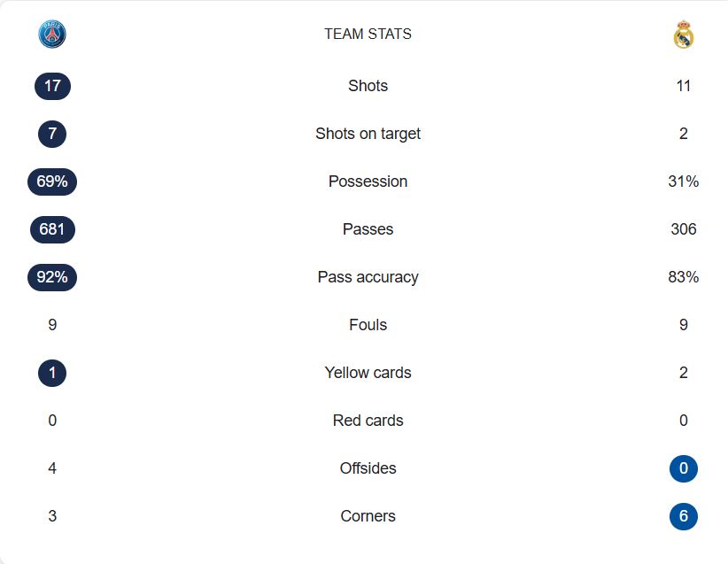Click the Corners stat label
The width and height of the screenshot is (728, 564).
pos(368,516)
